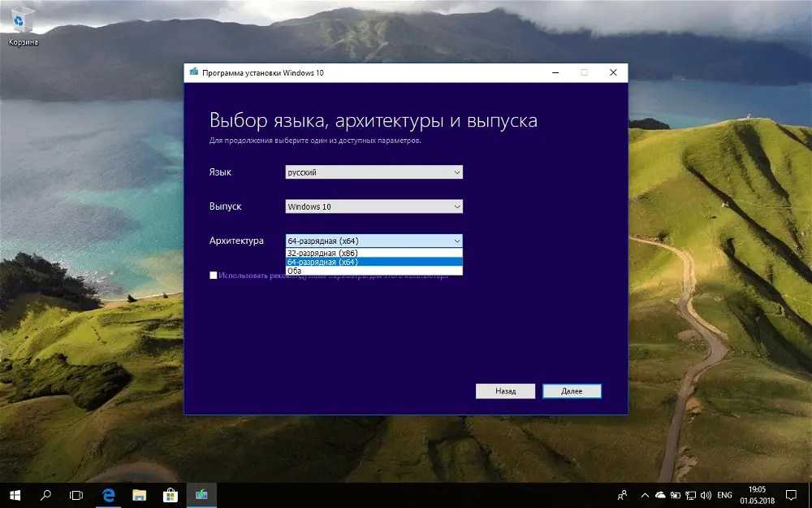Open Microsoft Store from the taskbar

click(171, 496)
